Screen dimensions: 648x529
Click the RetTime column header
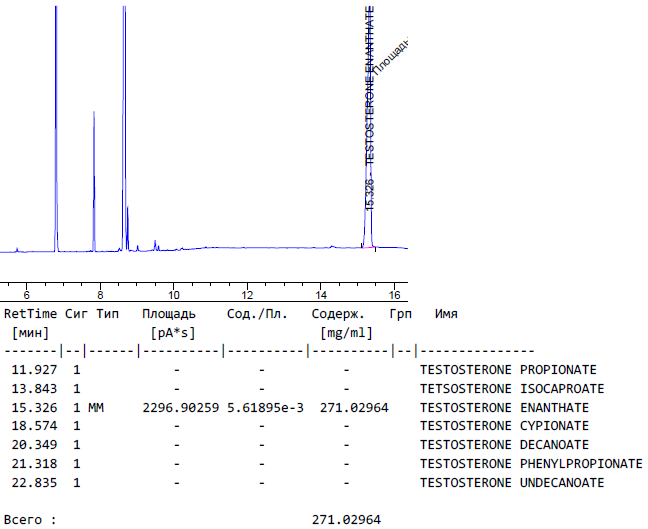pyautogui.click(x=30, y=314)
